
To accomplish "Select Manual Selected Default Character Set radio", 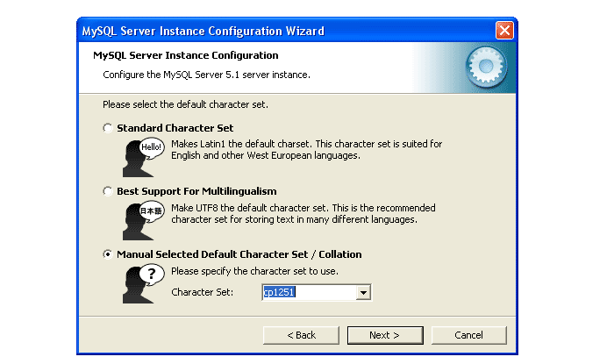I will [x=108, y=254].
